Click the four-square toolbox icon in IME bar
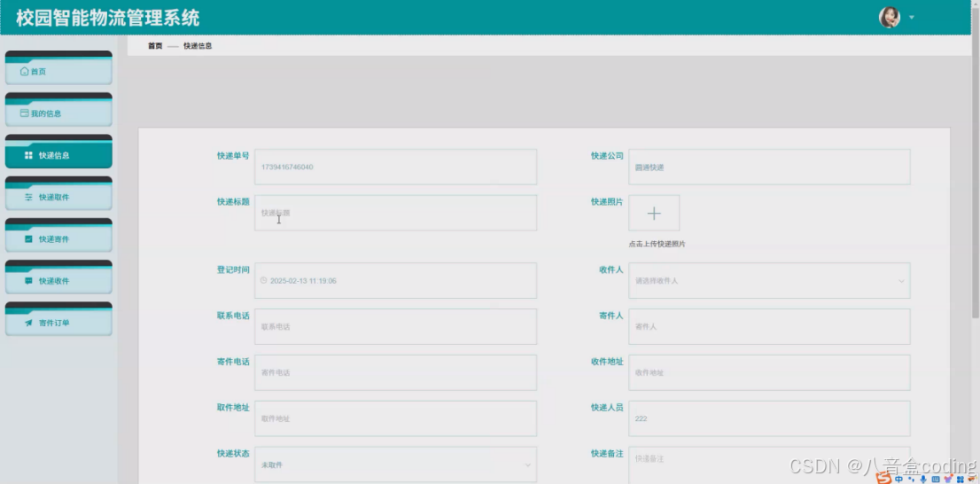This screenshot has width=980, height=484. pos(960,479)
